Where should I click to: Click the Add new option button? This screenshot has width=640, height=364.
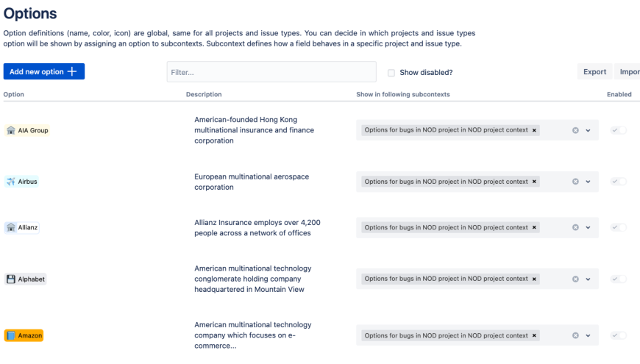(44, 71)
